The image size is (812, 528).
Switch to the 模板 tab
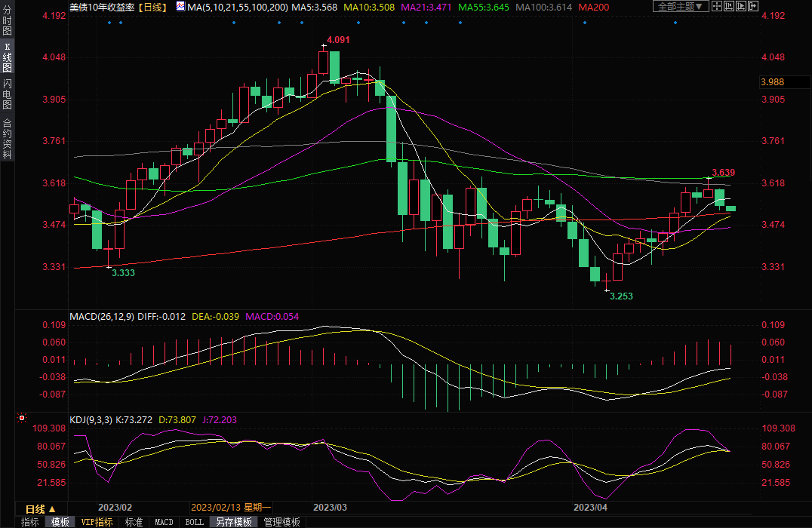(x=60, y=522)
